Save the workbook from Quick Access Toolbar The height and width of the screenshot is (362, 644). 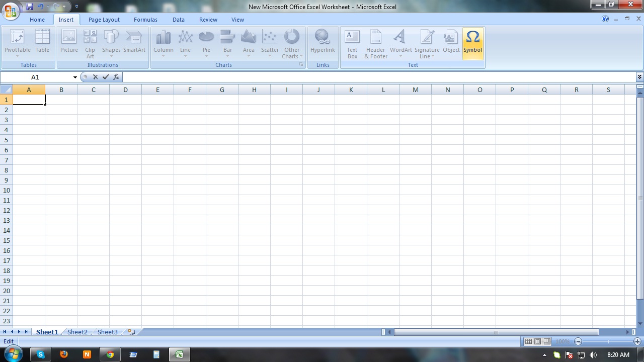[x=29, y=6]
